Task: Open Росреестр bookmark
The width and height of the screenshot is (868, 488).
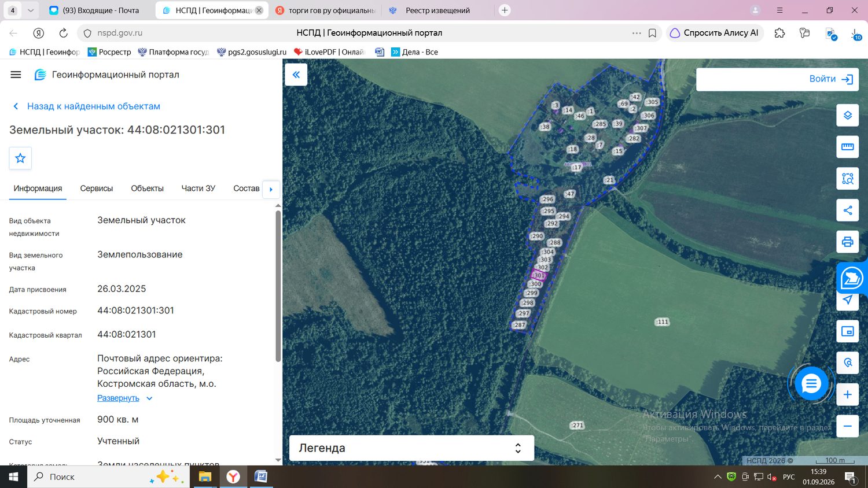Action: [x=109, y=52]
